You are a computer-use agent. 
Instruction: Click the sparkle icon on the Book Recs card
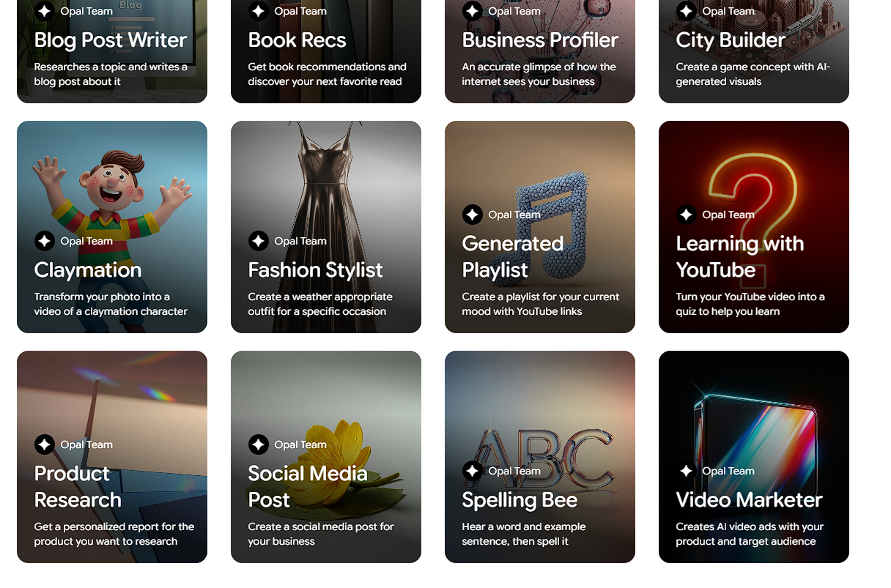pos(259,11)
